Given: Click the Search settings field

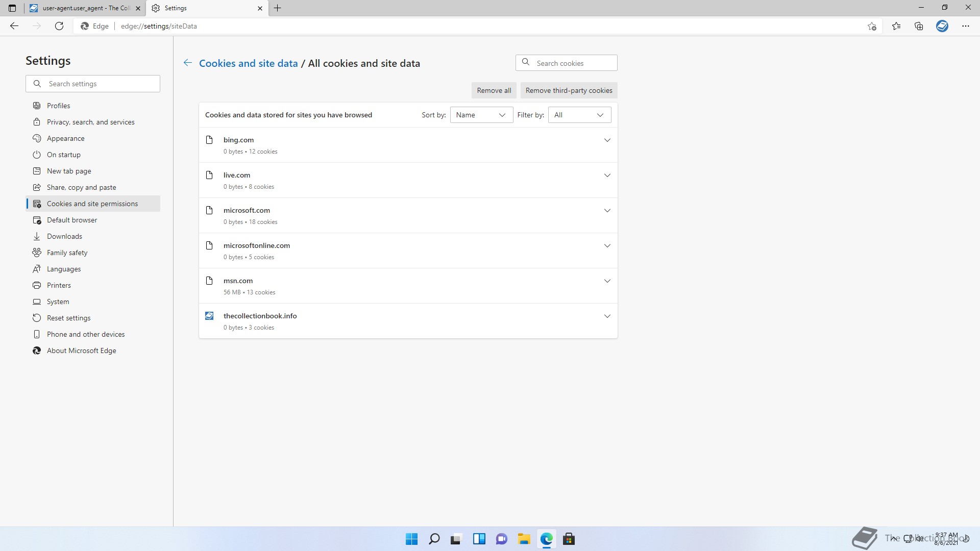Looking at the screenshot, I should [93, 84].
